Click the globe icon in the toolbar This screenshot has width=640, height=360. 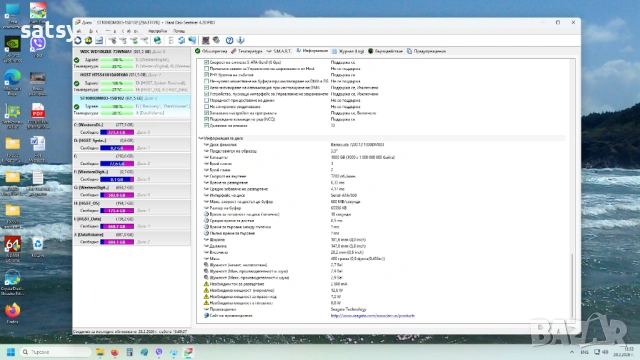point(157,40)
